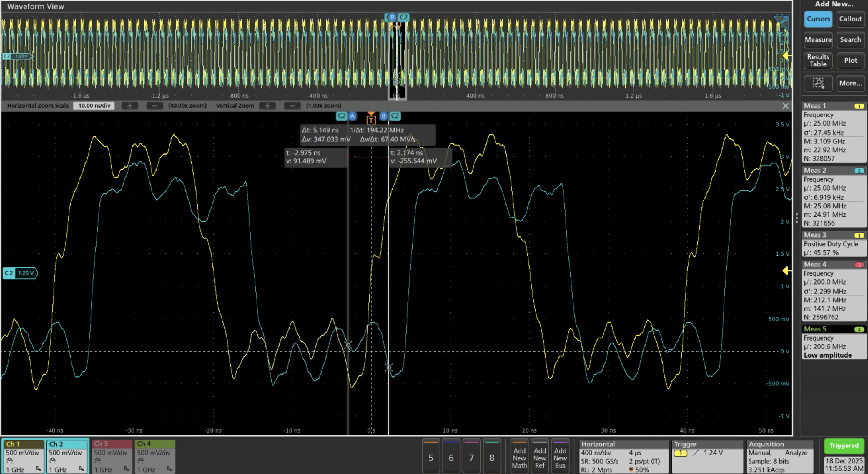Increase vertical zoom with plus button

tap(267, 106)
